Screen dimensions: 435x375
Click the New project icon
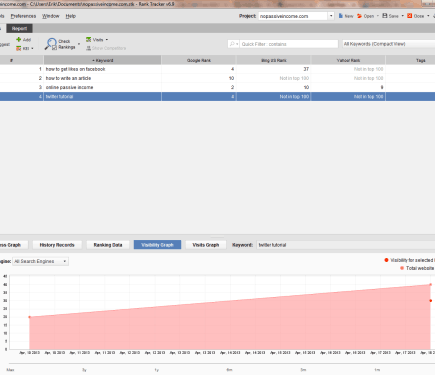point(341,16)
